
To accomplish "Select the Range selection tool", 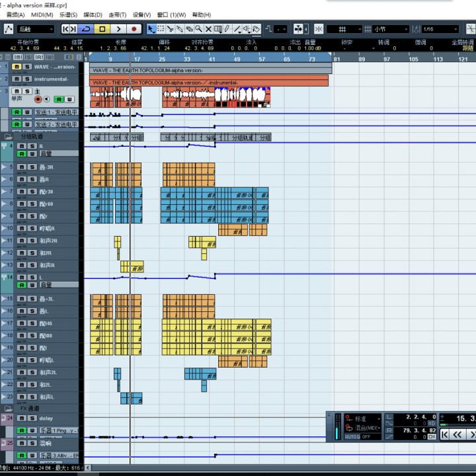I will [x=161, y=29].
